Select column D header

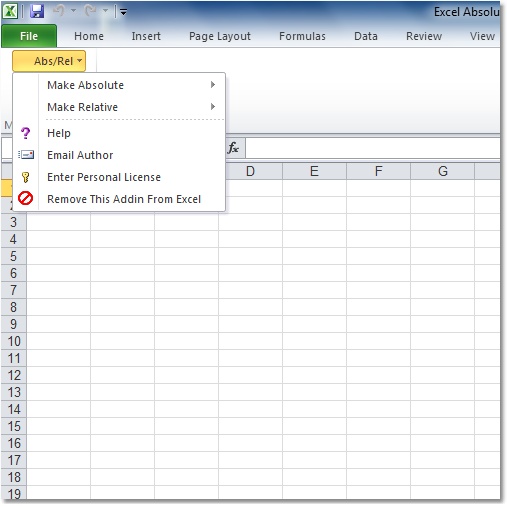click(x=250, y=171)
